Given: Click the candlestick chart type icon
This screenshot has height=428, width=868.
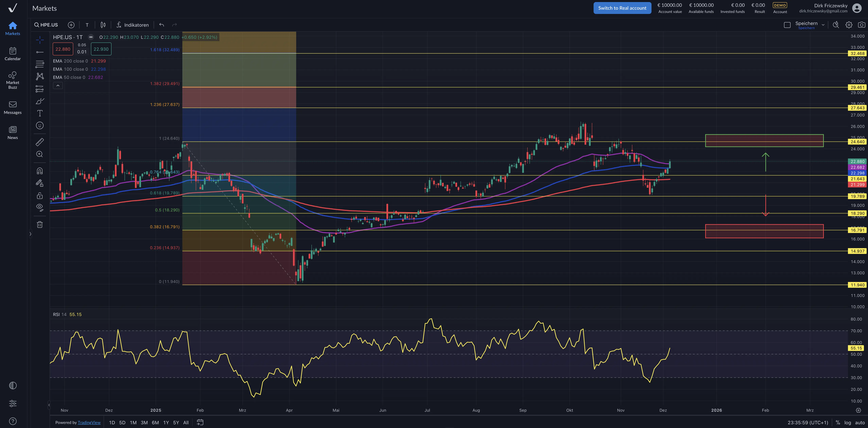Looking at the screenshot, I should (x=103, y=25).
